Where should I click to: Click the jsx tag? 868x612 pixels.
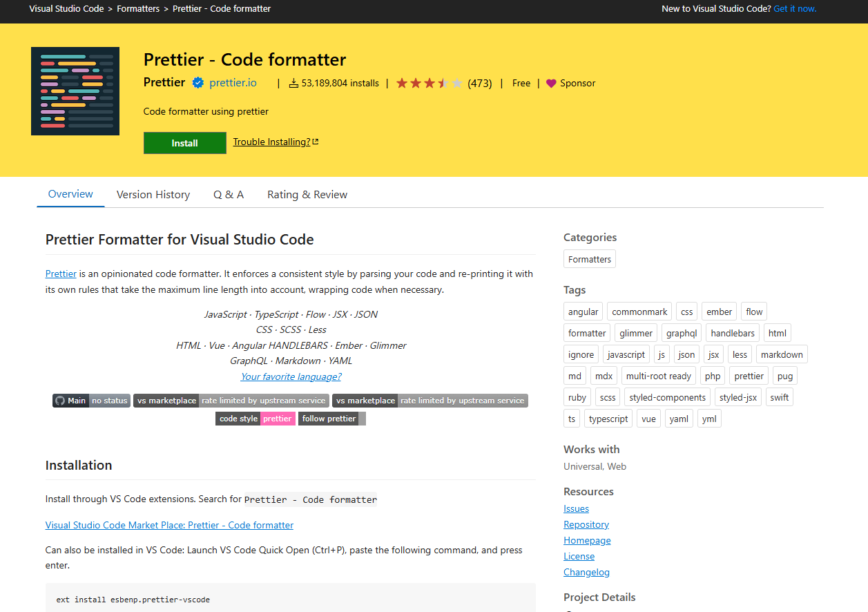click(x=714, y=354)
